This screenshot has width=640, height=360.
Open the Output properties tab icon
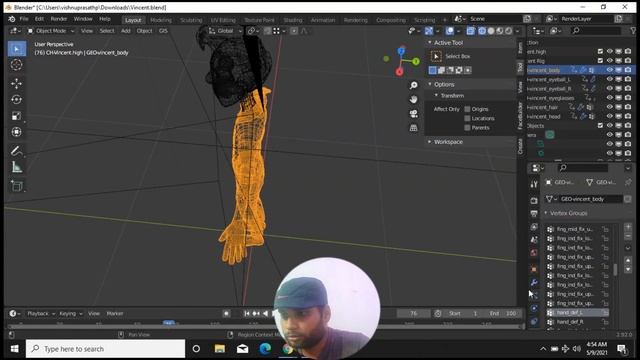point(534,213)
